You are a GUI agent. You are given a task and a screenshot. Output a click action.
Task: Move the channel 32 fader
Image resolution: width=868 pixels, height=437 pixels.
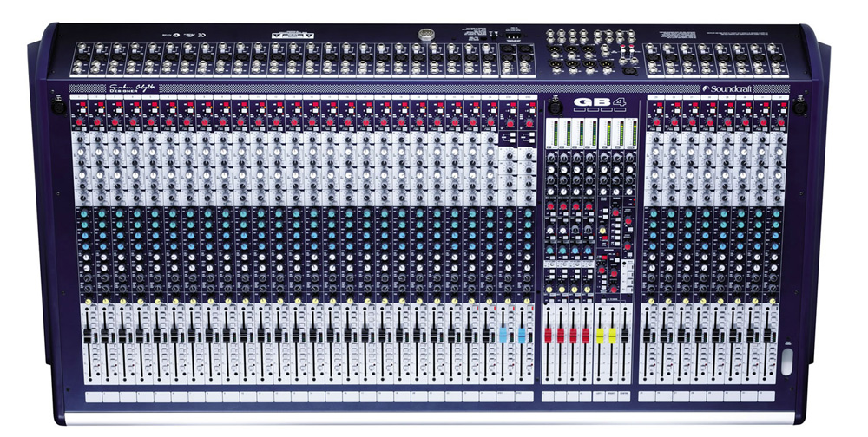[768, 336]
